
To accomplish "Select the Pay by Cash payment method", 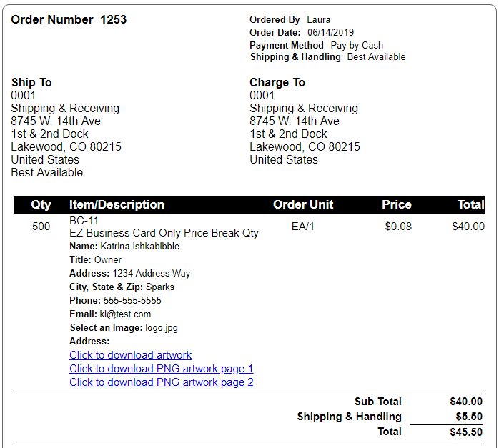I will tap(357, 46).
